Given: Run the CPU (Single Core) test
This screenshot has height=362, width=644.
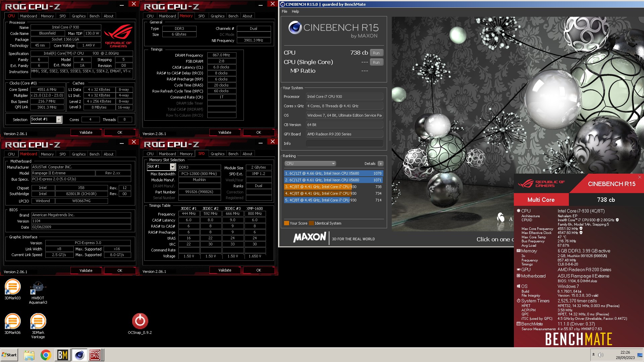Looking at the screenshot, I should (376, 62).
